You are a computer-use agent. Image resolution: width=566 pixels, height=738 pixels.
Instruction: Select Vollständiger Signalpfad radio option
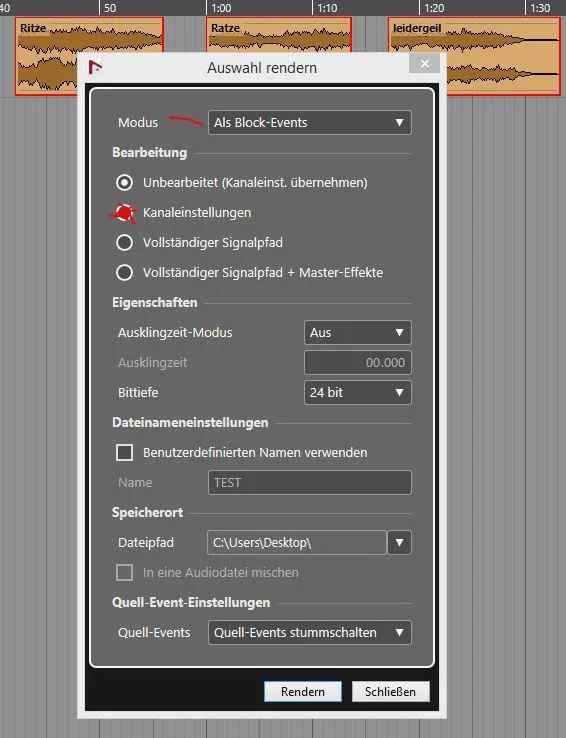[124, 243]
